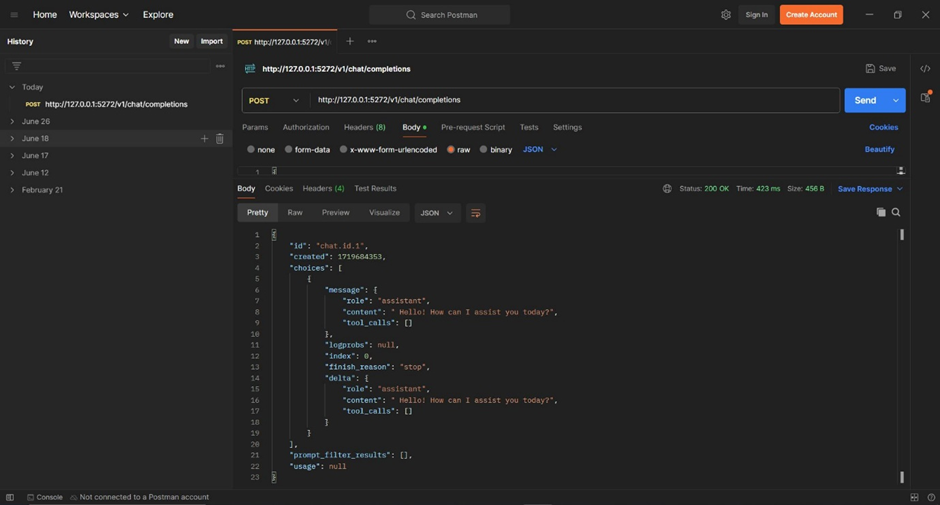
Task: Open the code snippet panel icon
Action: click(925, 69)
